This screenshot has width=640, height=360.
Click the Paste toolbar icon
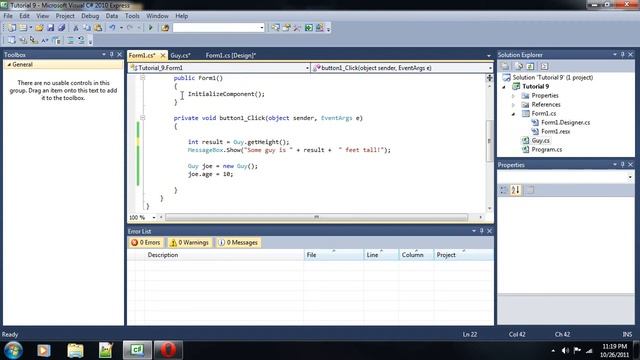click(98, 28)
